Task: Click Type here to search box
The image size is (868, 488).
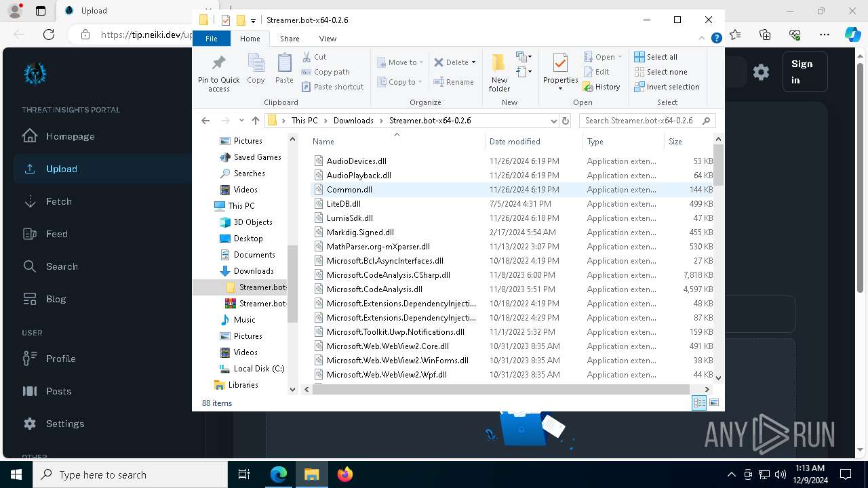Action: (x=130, y=474)
